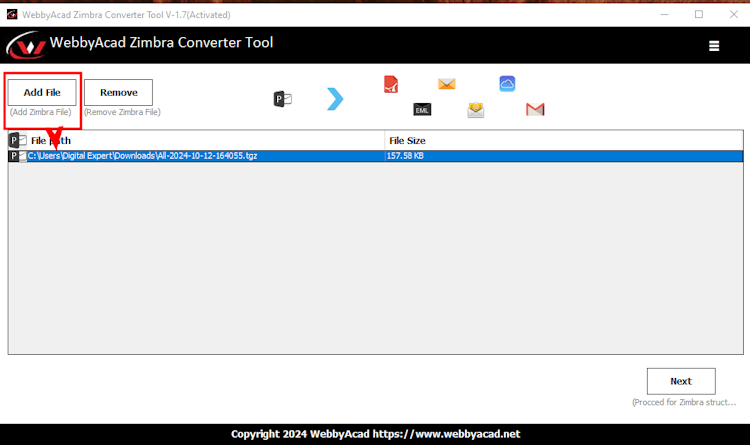Select the red PDF format icon
Screen dimensions: 750x445
click(x=391, y=84)
